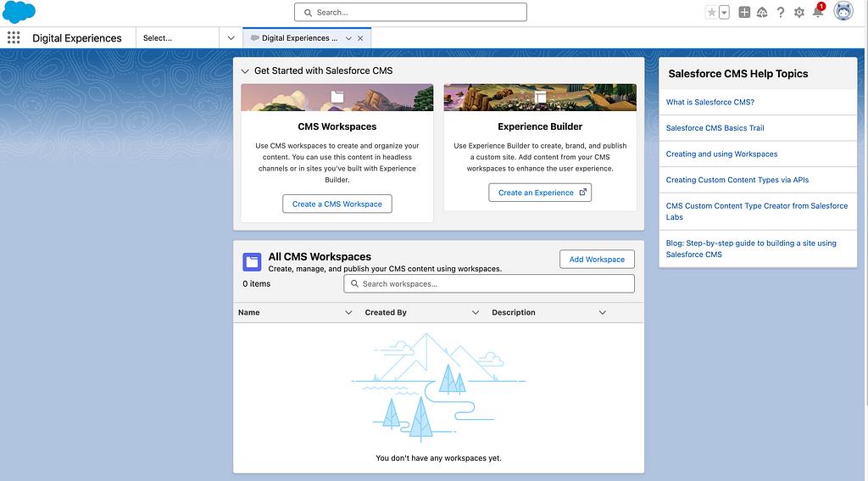
Task: Open What is Salesforce CMS? link
Action: (x=709, y=103)
